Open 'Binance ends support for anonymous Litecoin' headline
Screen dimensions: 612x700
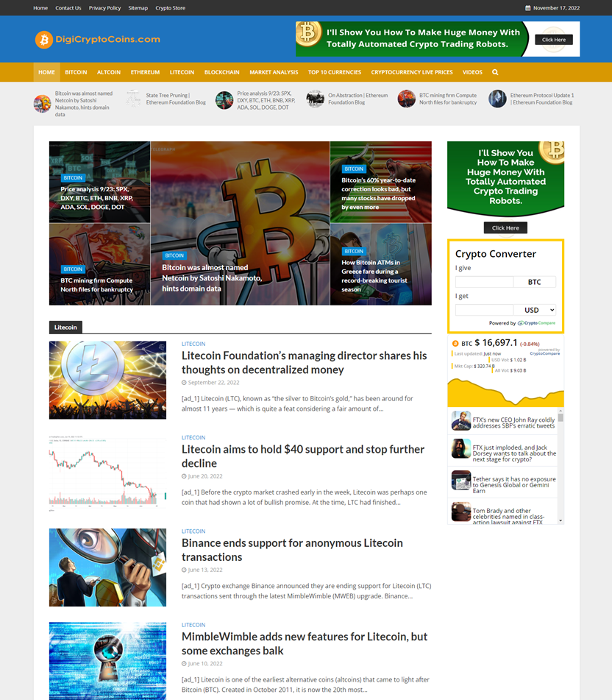pos(292,550)
